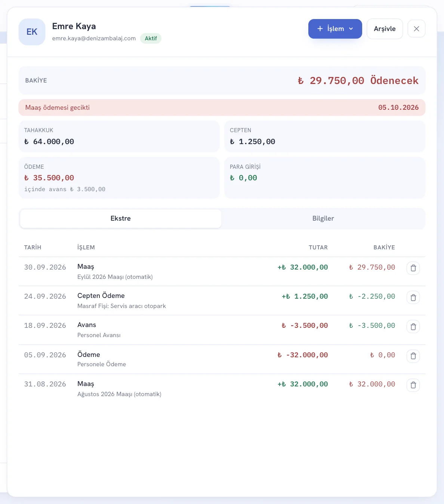Click the EK avatar
The height and width of the screenshot is (504, 444).
[32, 32]
